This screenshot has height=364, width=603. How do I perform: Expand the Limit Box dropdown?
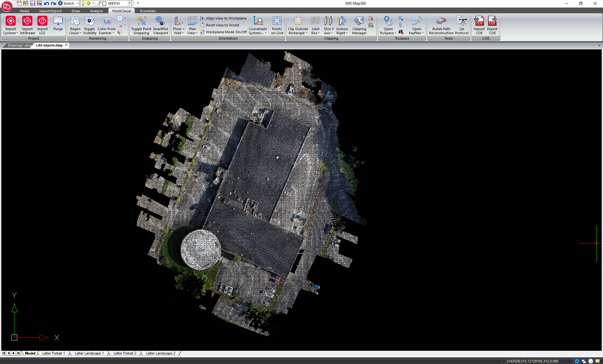[x=318, y=33]
